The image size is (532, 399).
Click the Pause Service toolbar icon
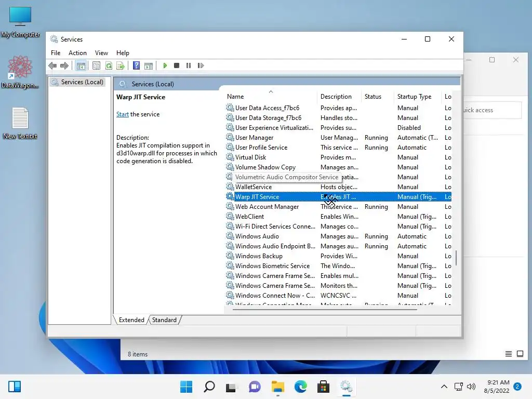[188, 65]
